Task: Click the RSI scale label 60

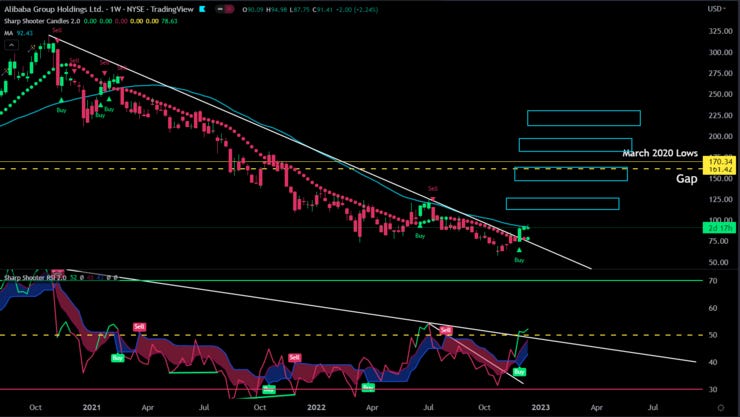Action: pyautogui.click(x=713, y=308)
